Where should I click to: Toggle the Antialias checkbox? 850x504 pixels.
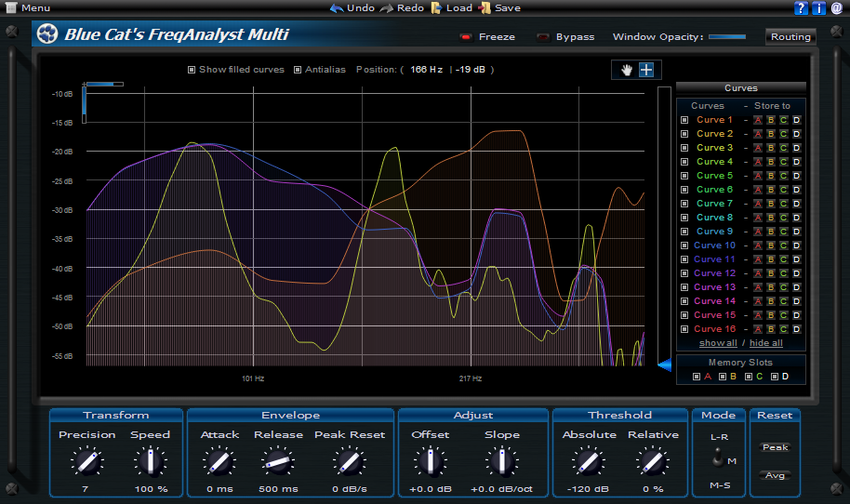tap(298, 70)
